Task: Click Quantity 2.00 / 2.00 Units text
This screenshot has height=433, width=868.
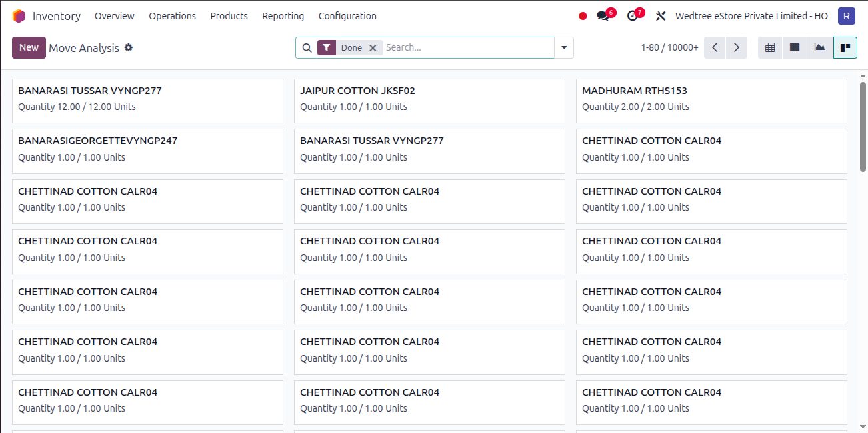Action: (635, 107)
